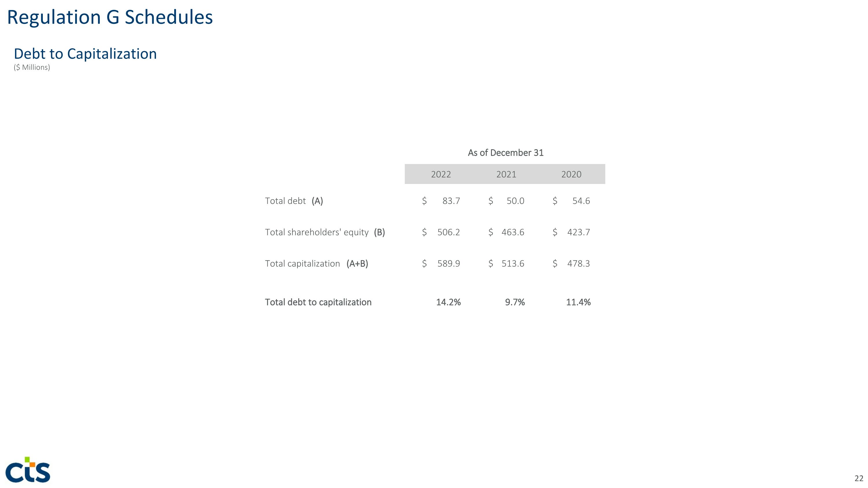Click the 423.7 shareholders' equity value
The image size is (868, 488).
[579, 232]
